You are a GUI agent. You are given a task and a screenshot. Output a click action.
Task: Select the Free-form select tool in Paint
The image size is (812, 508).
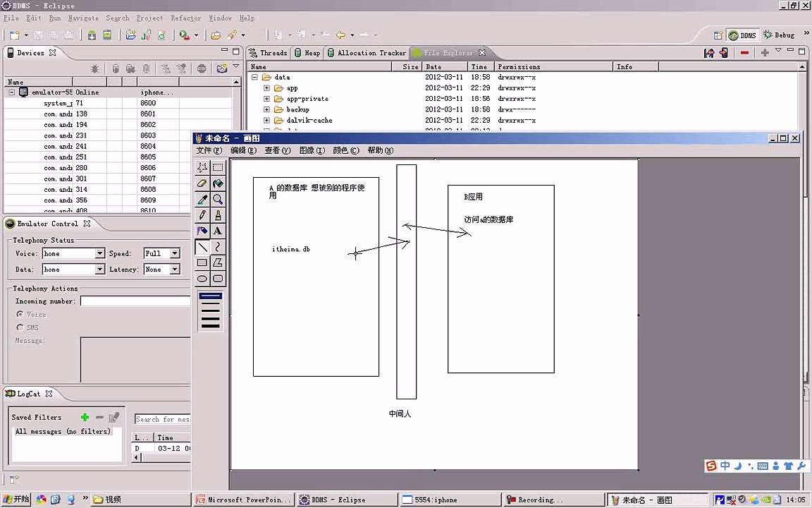point(202,167)
